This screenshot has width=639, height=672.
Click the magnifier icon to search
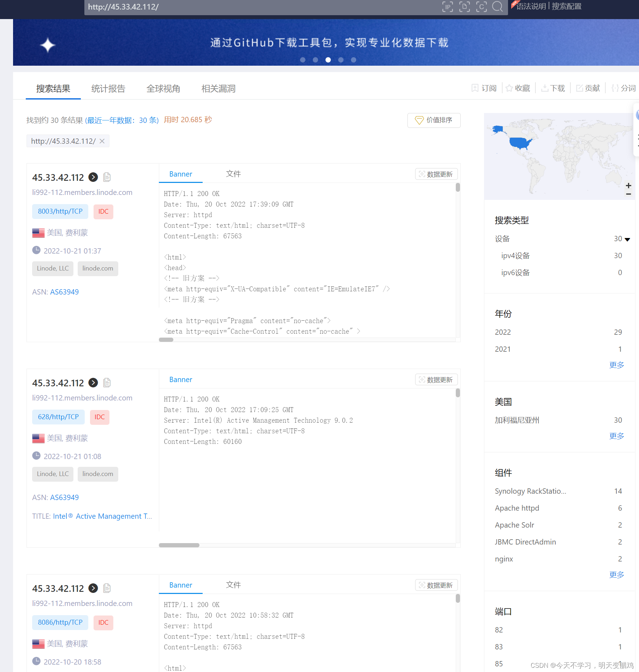(x=498, y=7)
